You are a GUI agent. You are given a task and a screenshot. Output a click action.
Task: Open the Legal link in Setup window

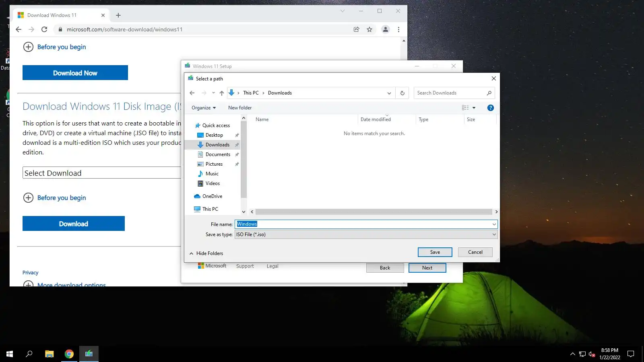[x=272, y=266]
